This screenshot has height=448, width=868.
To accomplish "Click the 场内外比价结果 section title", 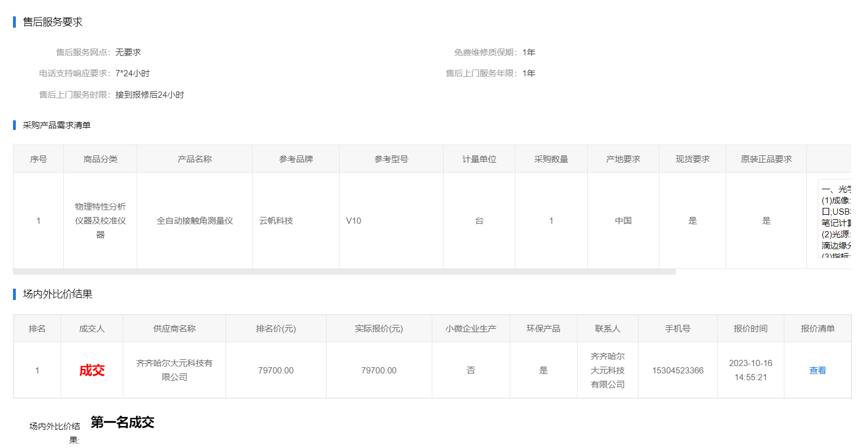I will 57,294.
